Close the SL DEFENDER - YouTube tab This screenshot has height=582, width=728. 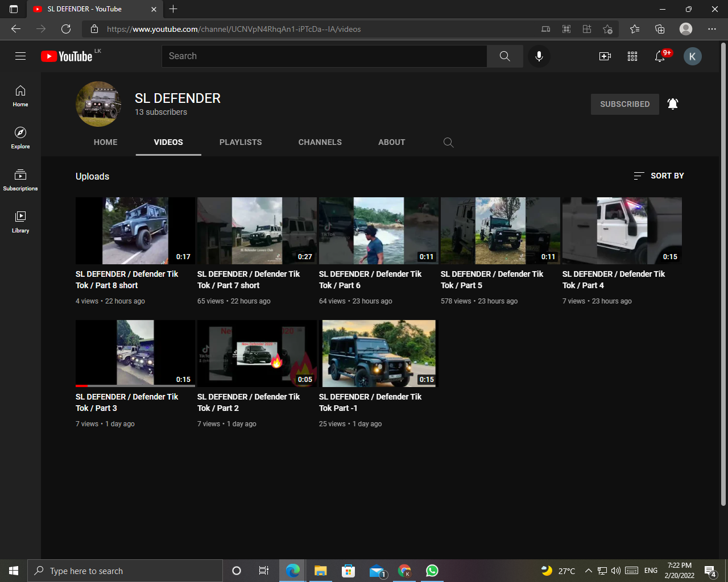pos(154,9)
